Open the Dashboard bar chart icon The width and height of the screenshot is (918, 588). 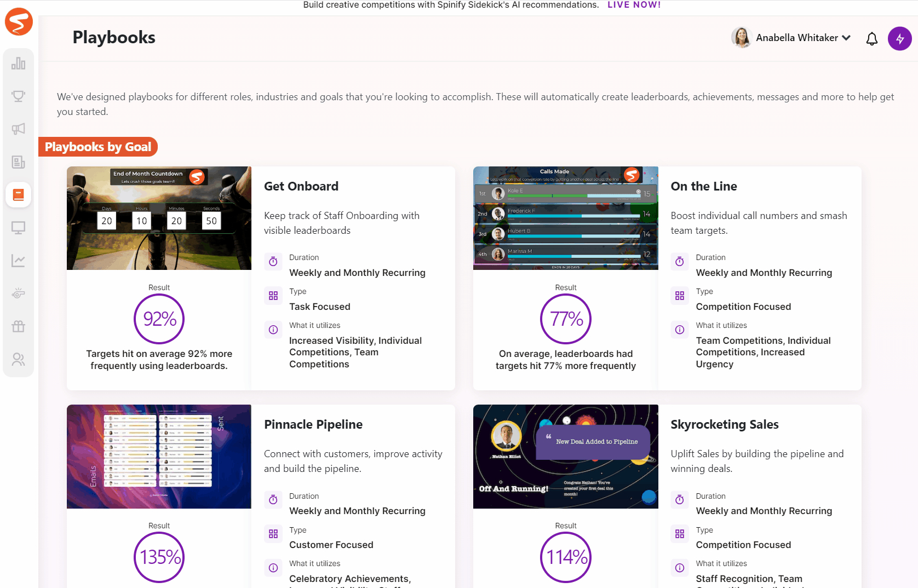coord(18,64)
